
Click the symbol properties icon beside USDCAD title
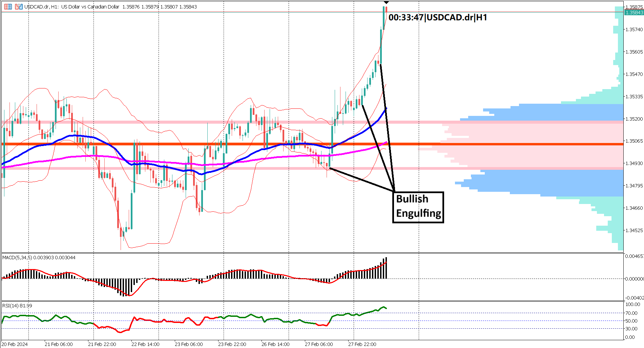pyautogui.click(x=19, y=6)
